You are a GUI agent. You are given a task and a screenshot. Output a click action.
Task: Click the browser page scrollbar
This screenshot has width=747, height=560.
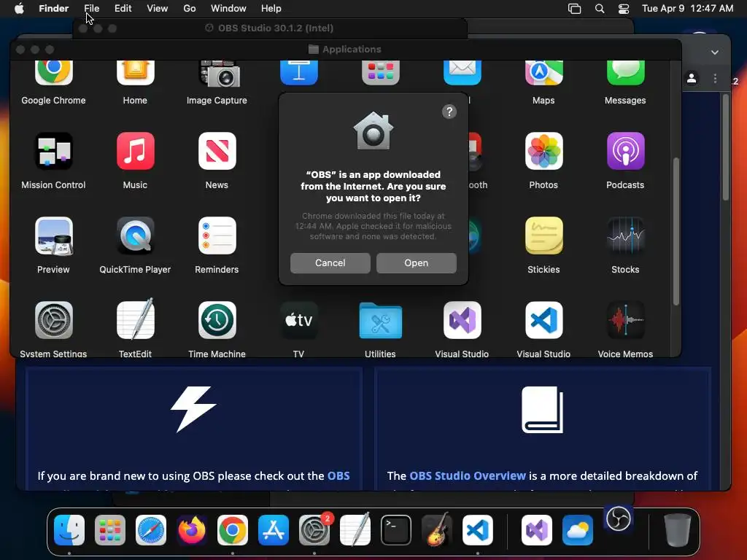tap(726, 147)
